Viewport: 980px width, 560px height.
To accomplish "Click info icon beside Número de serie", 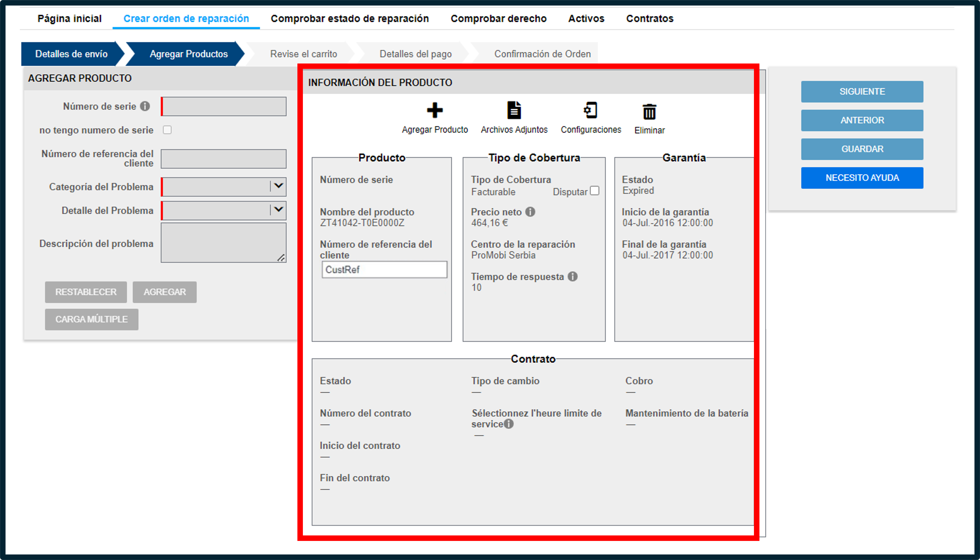I will click(x=145, y=106).
